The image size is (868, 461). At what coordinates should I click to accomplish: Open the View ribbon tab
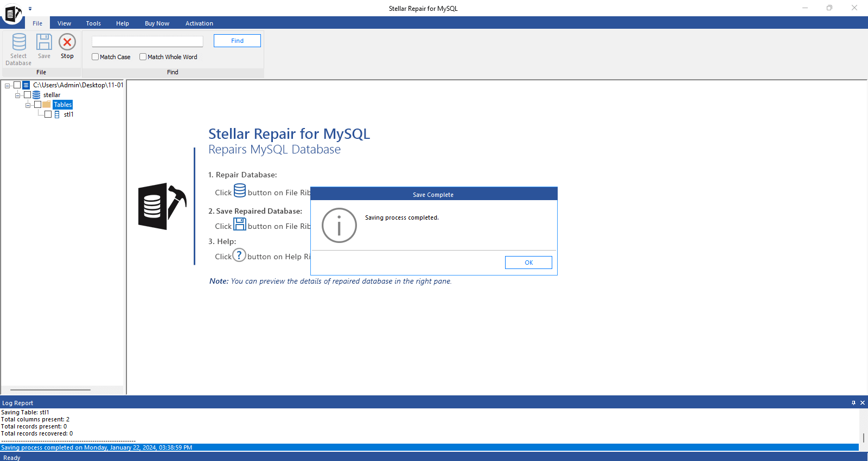click(65, 23)
